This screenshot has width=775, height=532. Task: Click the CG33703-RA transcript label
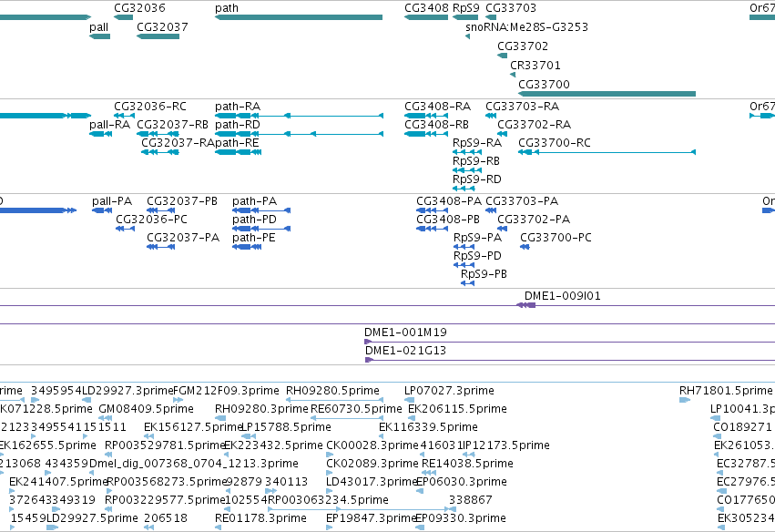tap(523, 107)
